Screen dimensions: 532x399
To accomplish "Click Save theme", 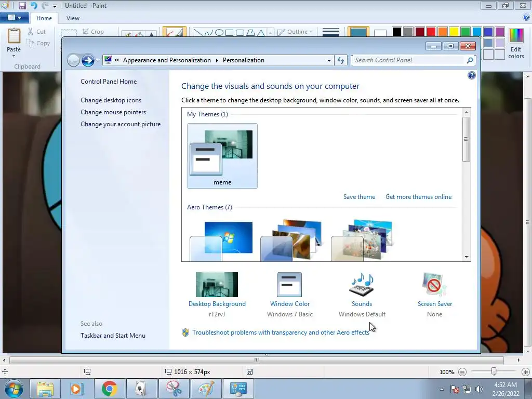I will pos(360,197).
